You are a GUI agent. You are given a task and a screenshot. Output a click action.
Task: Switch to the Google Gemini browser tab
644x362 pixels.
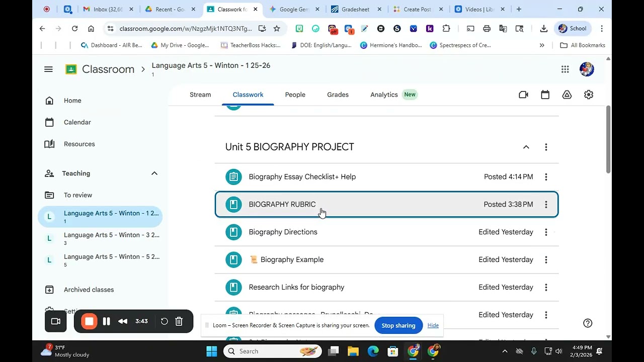294,9
